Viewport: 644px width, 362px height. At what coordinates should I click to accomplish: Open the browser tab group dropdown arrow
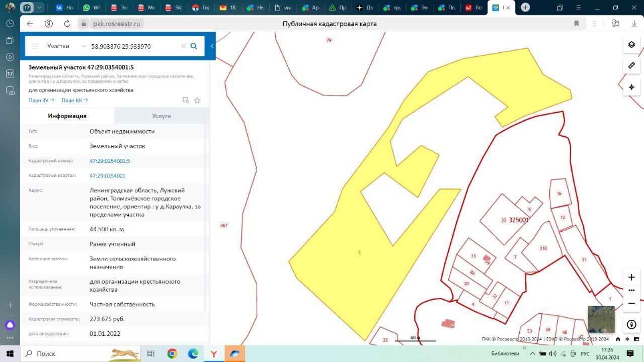[39, 8]
